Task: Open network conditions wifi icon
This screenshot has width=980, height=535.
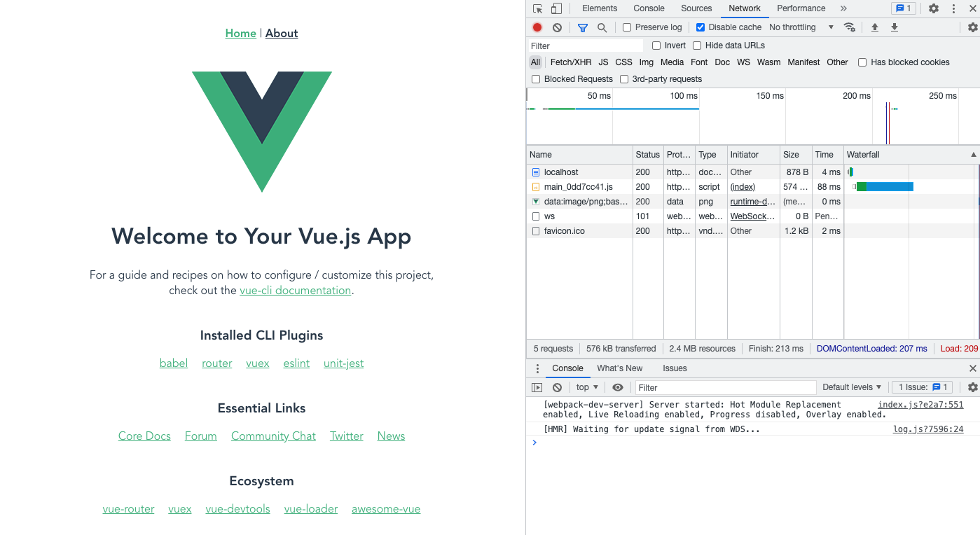Action: click(849, 27)
